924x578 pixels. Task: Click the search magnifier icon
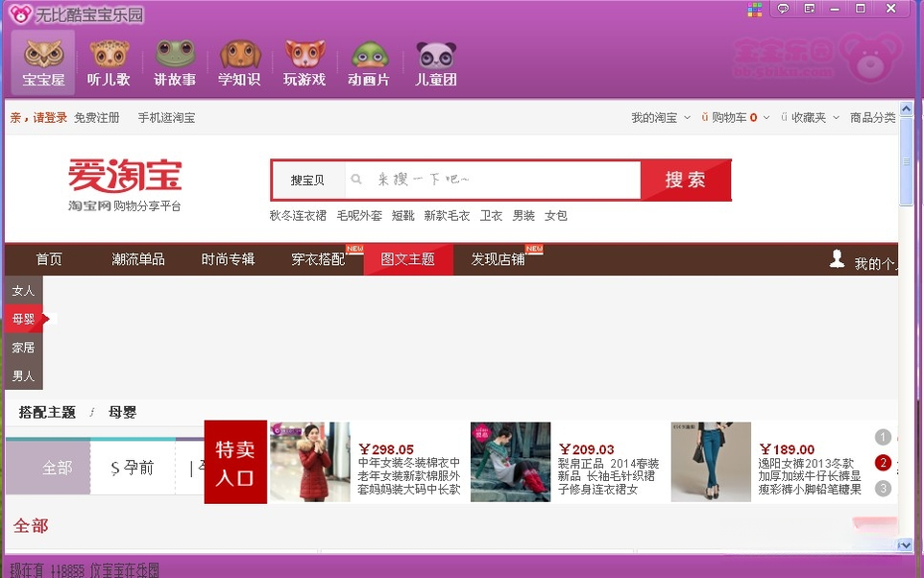coord(356,179)
